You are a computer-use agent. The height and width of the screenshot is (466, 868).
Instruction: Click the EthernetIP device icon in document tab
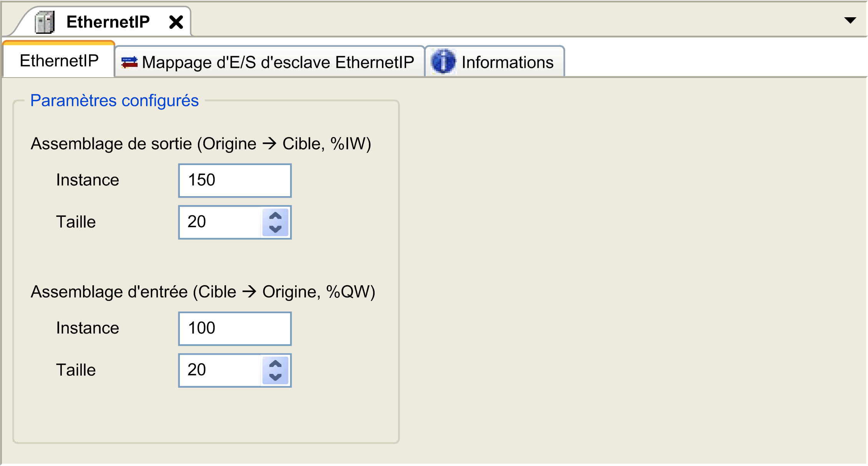[x=45, y=22]
